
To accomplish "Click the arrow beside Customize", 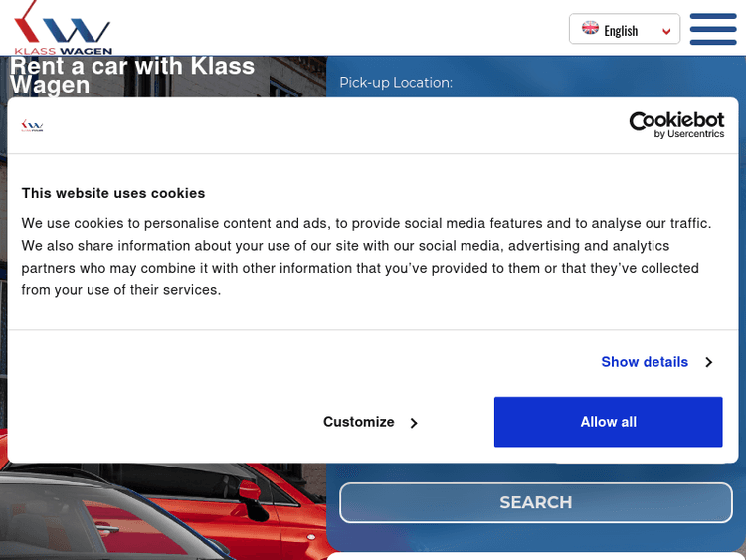I will pyautogui.click(x=414, y=423).
